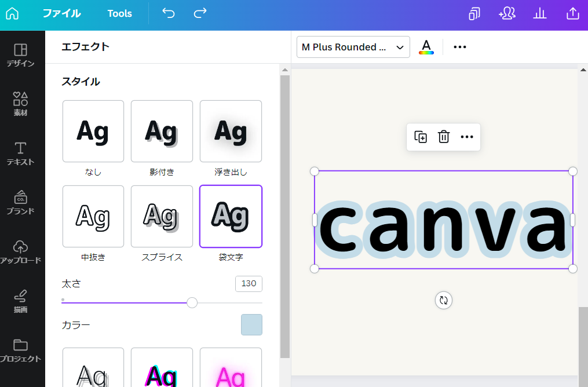Invite collaborators with the add people icon
This screenshot has height=387, width=588.
coord(507,13)
